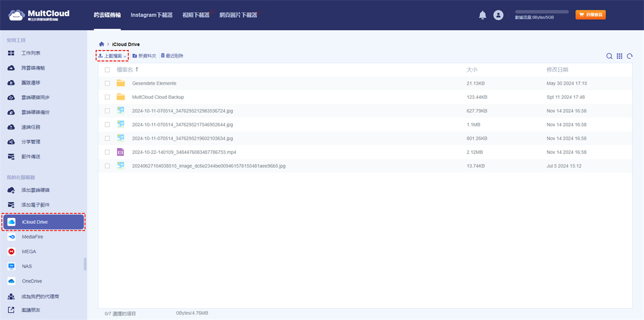Open the MultCloud Cloud Backup folder name
644x320 pixels.
(158, 97)
